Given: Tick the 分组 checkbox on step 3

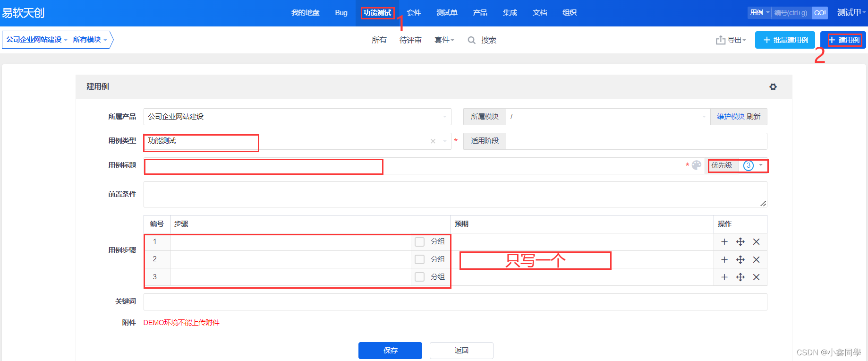Looking at the screenshot, I should (x=419, y=277).
